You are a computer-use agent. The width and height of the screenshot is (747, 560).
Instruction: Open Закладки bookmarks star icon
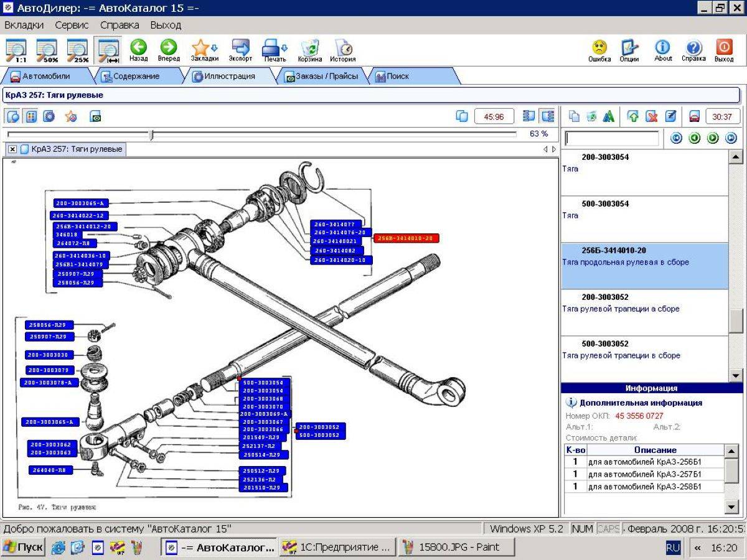click(200, 47)
